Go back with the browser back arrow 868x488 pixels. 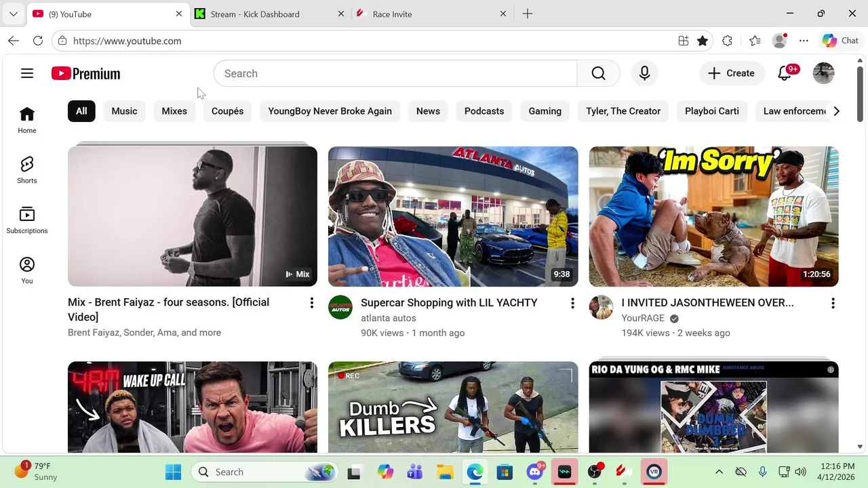(x=14, y=41)
